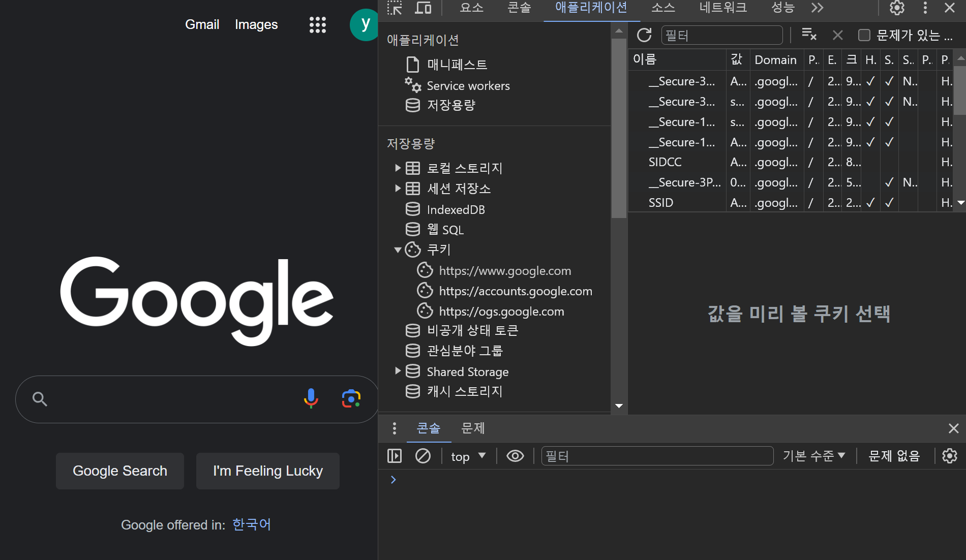Select the SIDCC cookie row
The image size is (966, 560).
791,162
